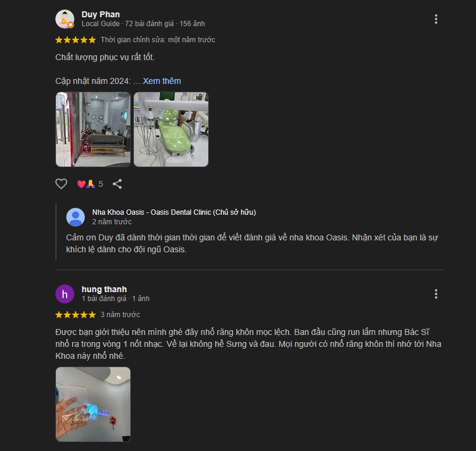This screenshot has height=451, width=476.
Task: View clinic waiting room photo
Action: click(93, 130)
